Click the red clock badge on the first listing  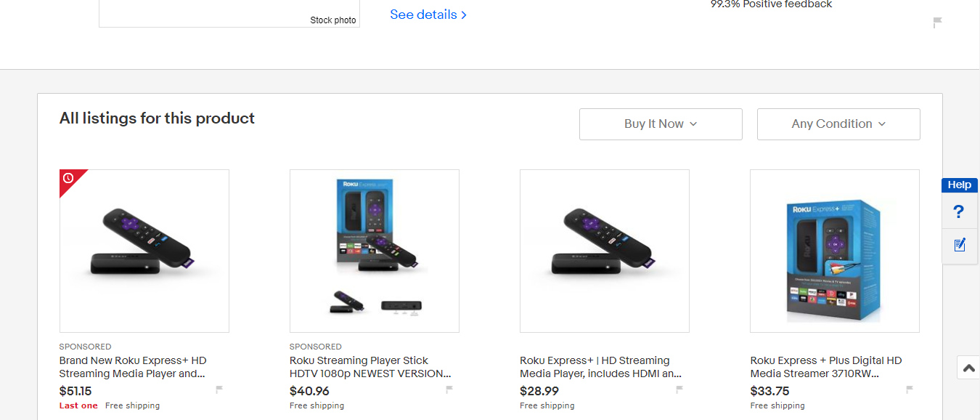(67, 177)
